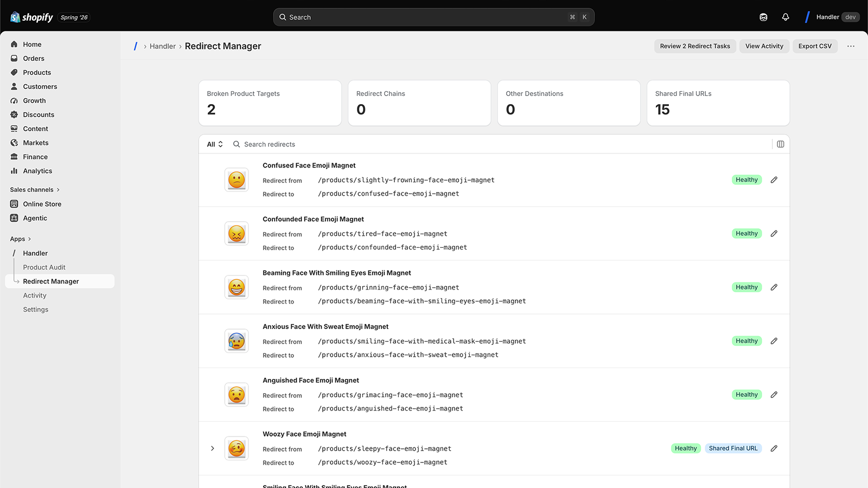Click the Discounts icon in sidebar

14,115
